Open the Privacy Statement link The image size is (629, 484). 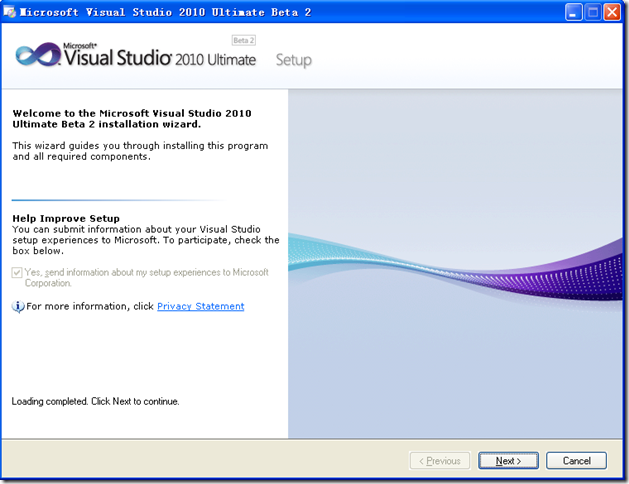coord(201,306)
